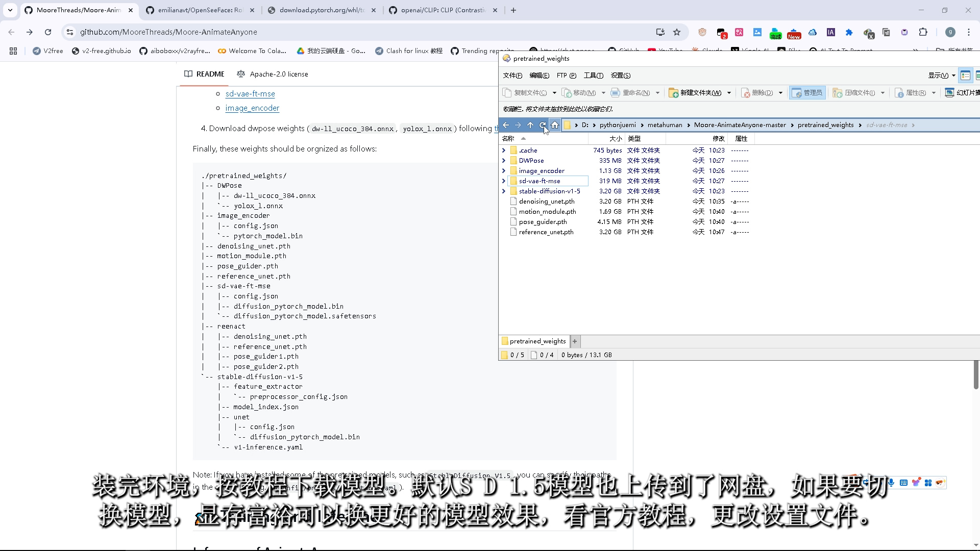Toggle the details view layout button
This screenshot has width=980, height=551.
point(965,76)
